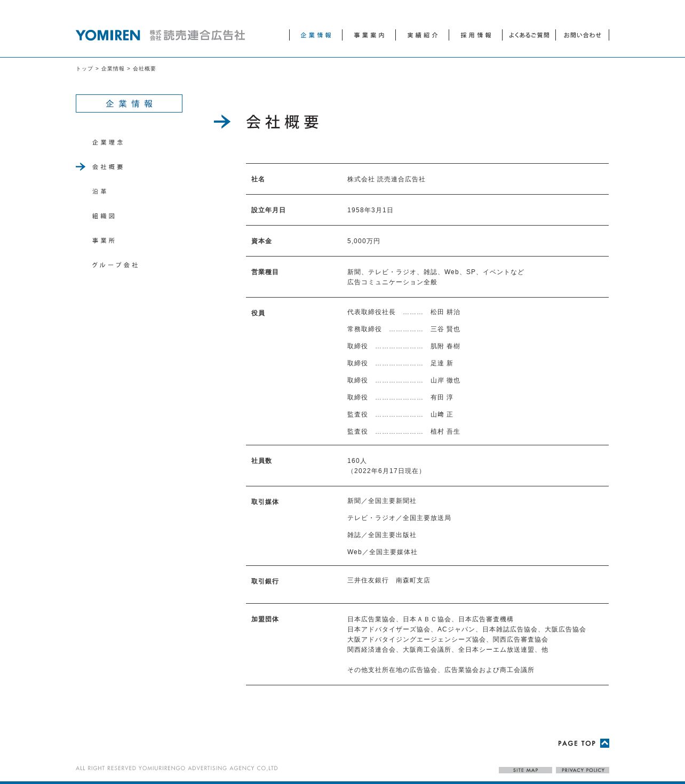Click the 設立年月日 row label
This screenshot has width=685, height=784.
(268, 210)
